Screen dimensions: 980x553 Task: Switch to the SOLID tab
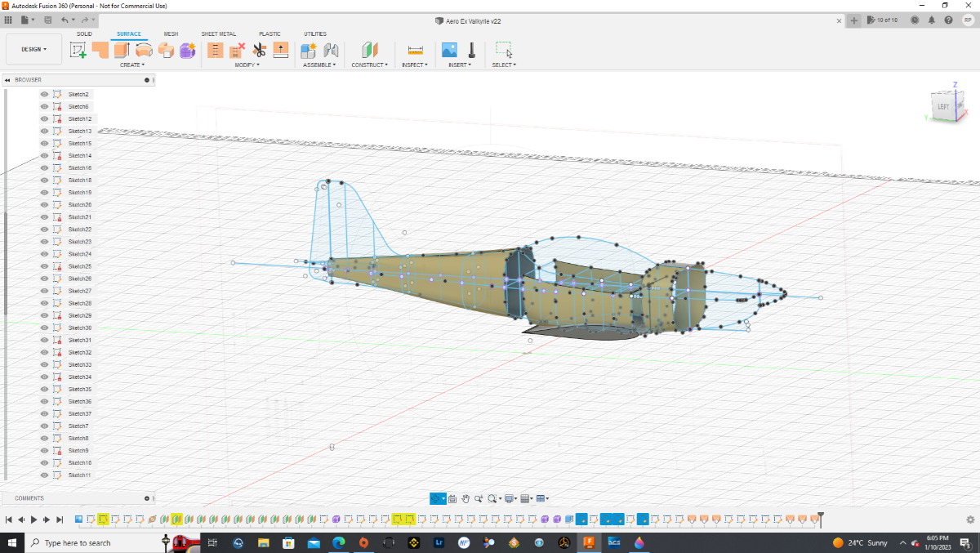click(84, 34)
